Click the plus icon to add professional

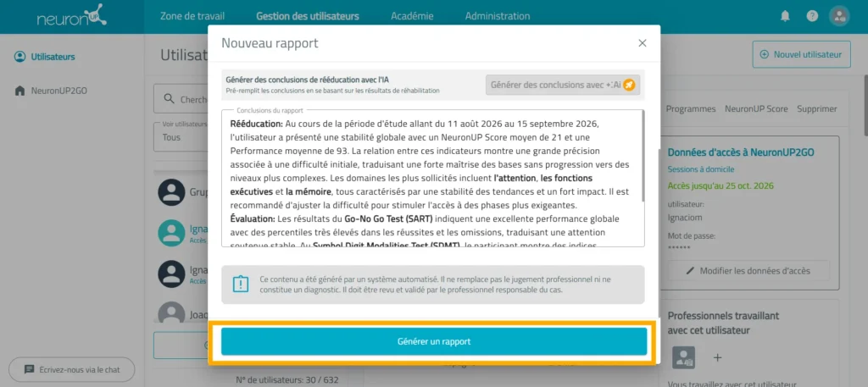pyautogui.click(x=717, y=357)
